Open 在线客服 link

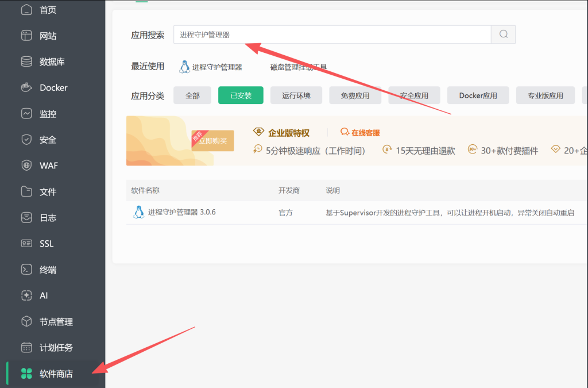click(x=365, y=132)
